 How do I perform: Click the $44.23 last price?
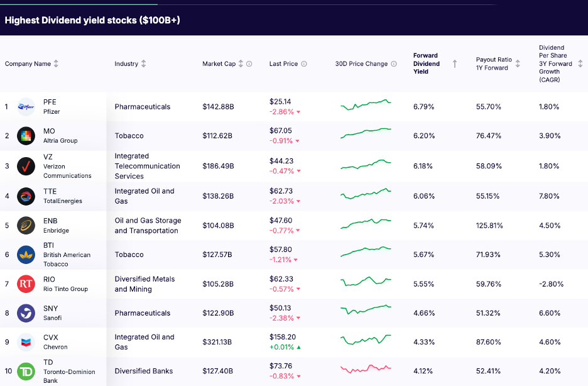tap(281, 161)
